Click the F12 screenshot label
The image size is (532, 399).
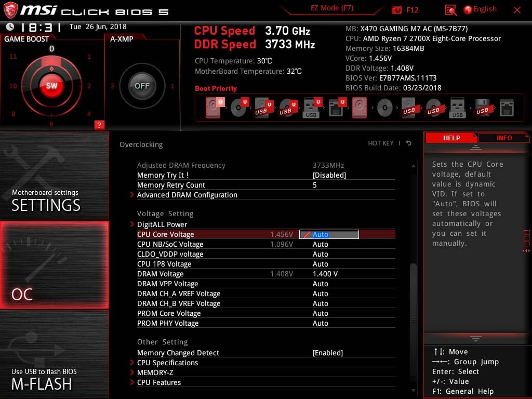click(412, 10)
